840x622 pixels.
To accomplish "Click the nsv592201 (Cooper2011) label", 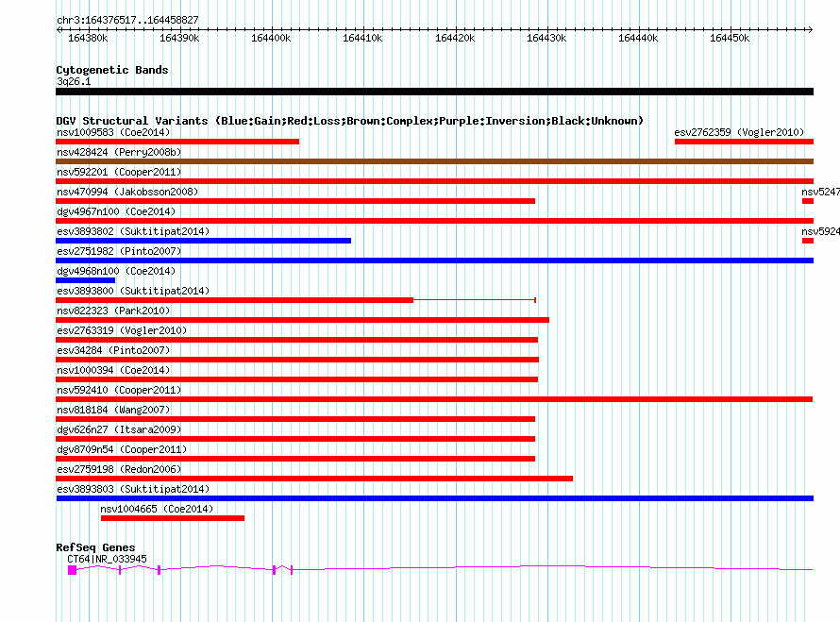I will [x=119, y=172].
